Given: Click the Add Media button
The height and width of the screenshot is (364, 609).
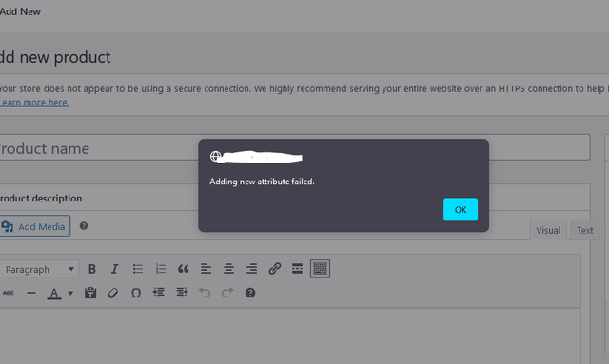Looking at the screenshot, I should click(x=35, y=226).
